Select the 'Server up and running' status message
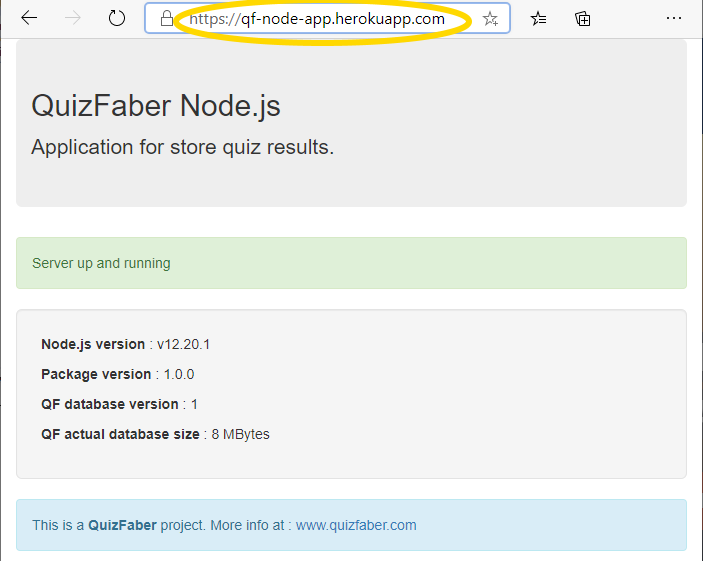703x561 pixels. [101, 263]
